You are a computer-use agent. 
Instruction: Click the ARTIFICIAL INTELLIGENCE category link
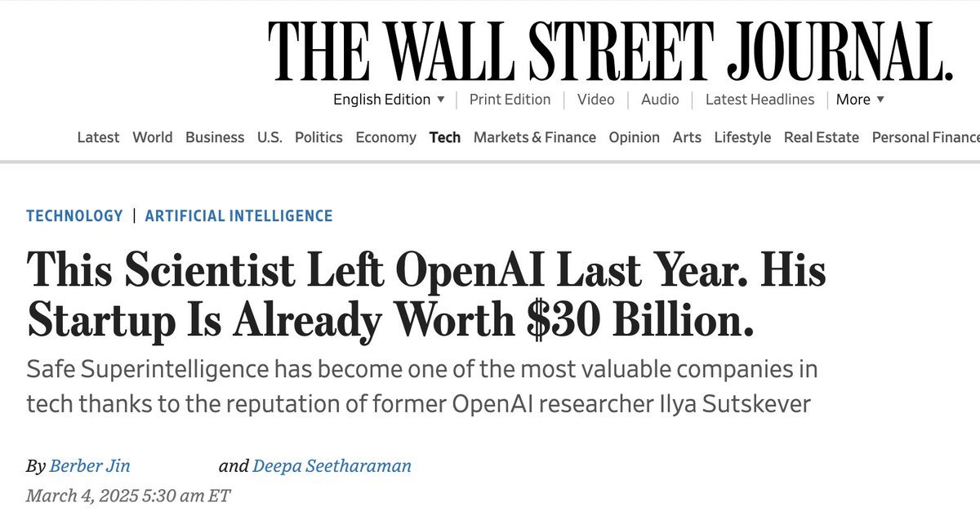[x=238, y=216]
